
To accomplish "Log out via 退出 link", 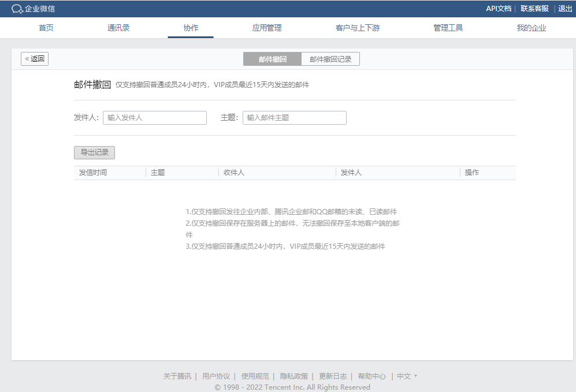I will coord(565,9).
